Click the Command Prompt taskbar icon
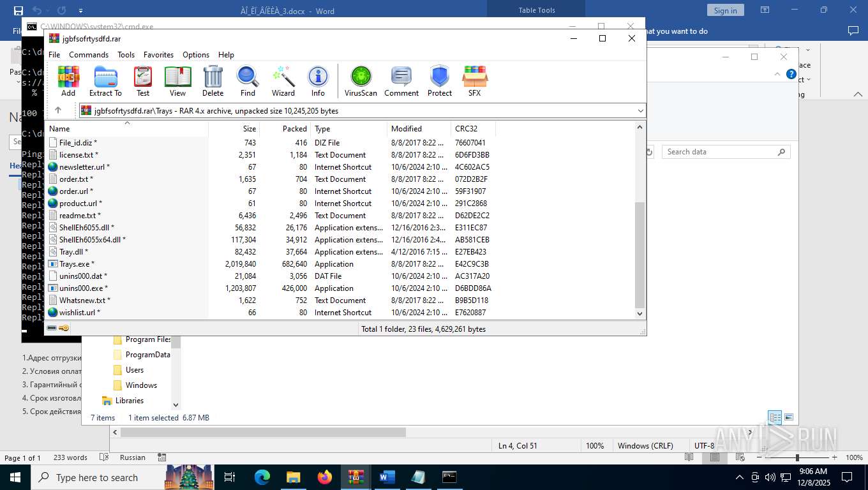868x490 pixels. click(449, 477)
